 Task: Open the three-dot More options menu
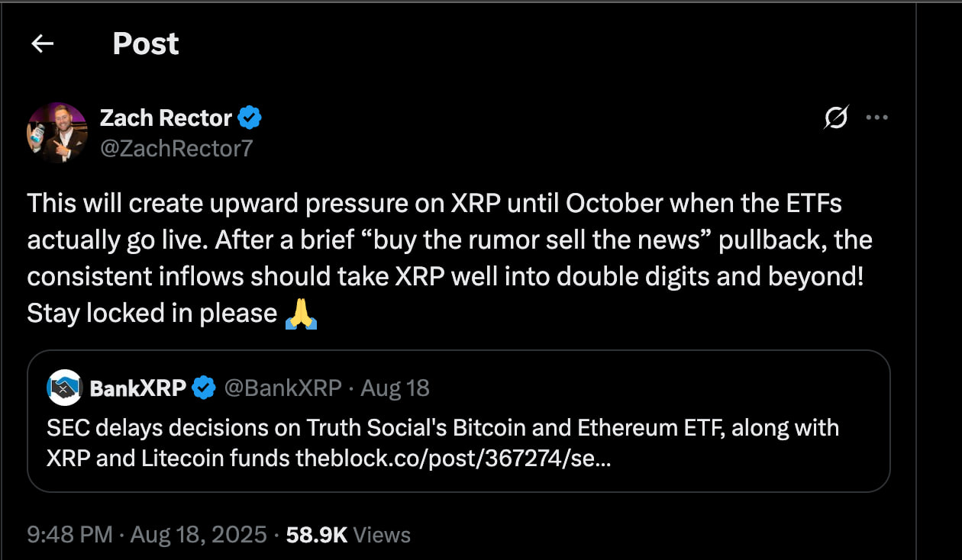coord(876,117)
